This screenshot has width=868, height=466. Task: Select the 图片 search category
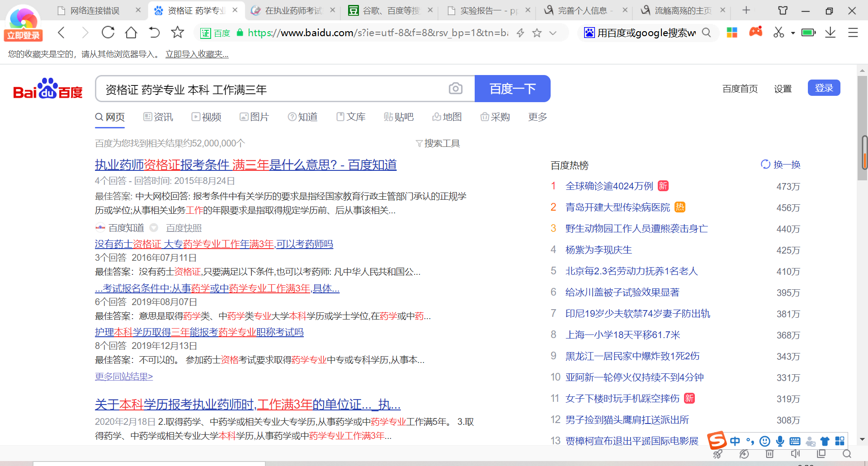click(x=254, y=117)
